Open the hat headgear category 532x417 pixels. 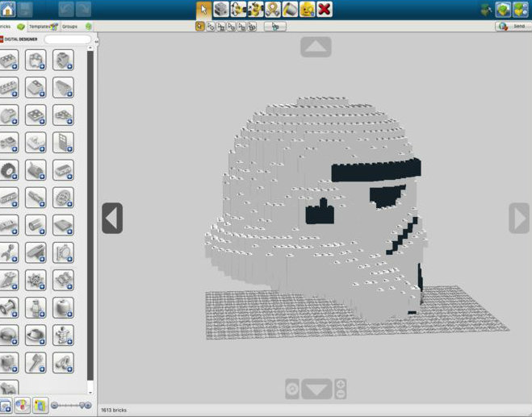pyautogui.click(x=36, y=336)
